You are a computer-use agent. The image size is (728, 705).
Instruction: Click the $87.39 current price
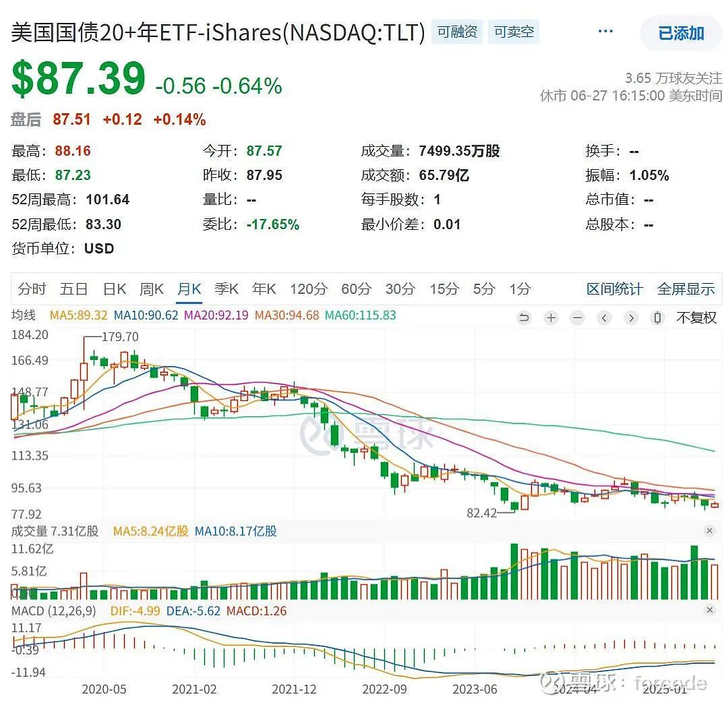point(78,78)
